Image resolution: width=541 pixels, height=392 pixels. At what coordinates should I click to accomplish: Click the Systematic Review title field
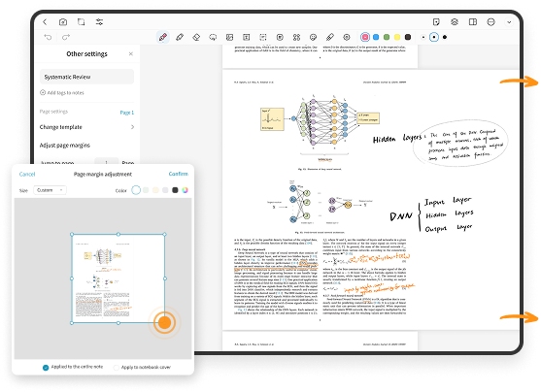click(x=87, y=77)
